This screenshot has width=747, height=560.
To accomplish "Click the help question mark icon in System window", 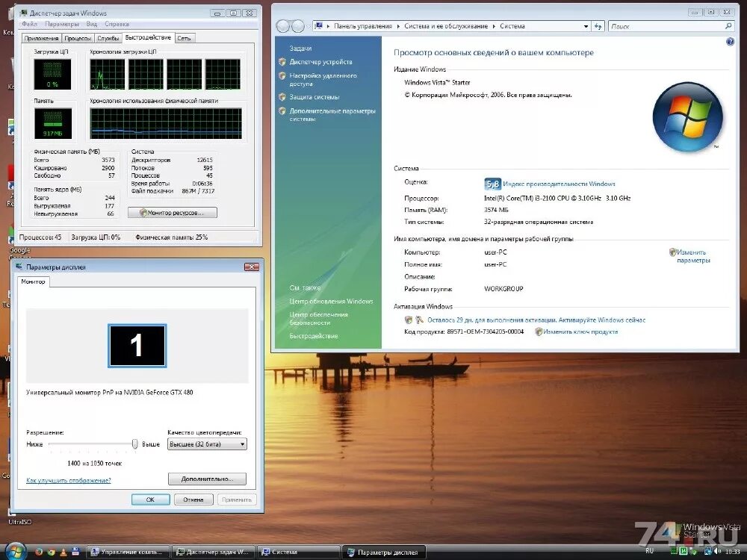I will coord(730,42).
